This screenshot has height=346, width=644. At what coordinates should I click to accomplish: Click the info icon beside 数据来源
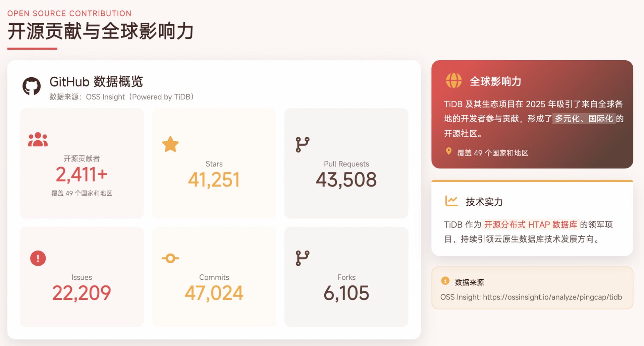445,281
